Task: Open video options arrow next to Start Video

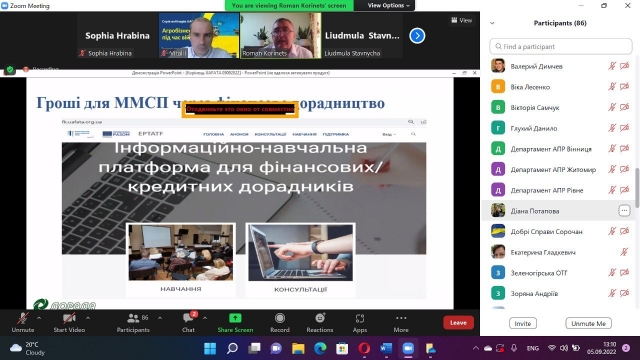Action: pyautogui.click(x=88, y=318)
